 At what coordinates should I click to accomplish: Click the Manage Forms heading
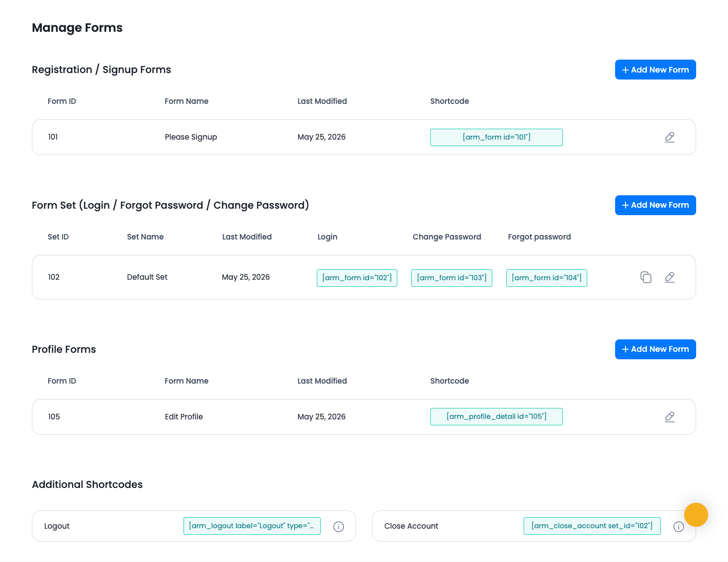pyautogui.click(x=77, y=28)
